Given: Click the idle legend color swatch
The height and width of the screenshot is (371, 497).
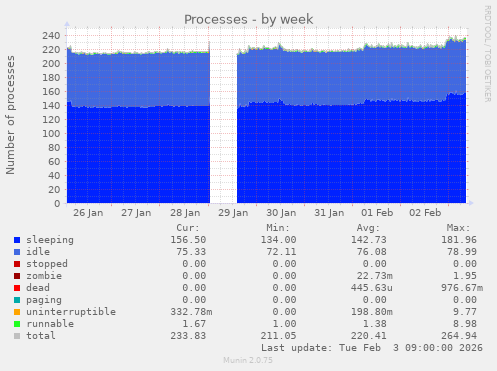Looking at the screenshot, I should coord(17,252).
